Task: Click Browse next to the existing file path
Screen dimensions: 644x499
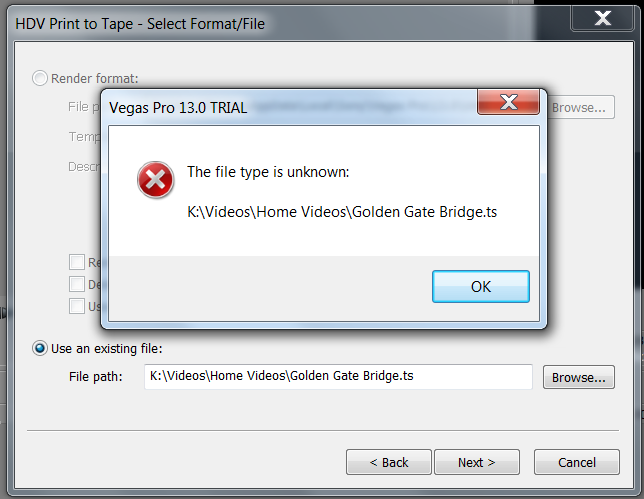Action: pos(578,377)
